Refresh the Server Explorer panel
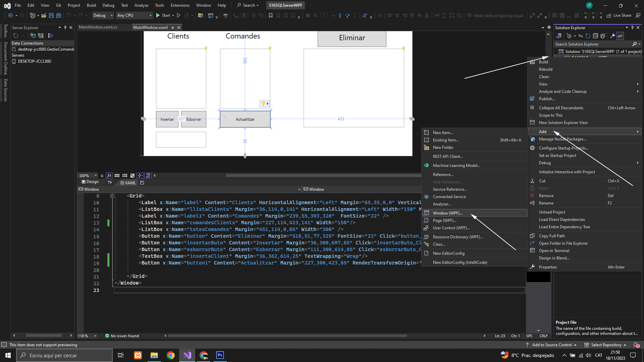The width and height of the screenshot is (644, 362). click(x=15, y=36)
